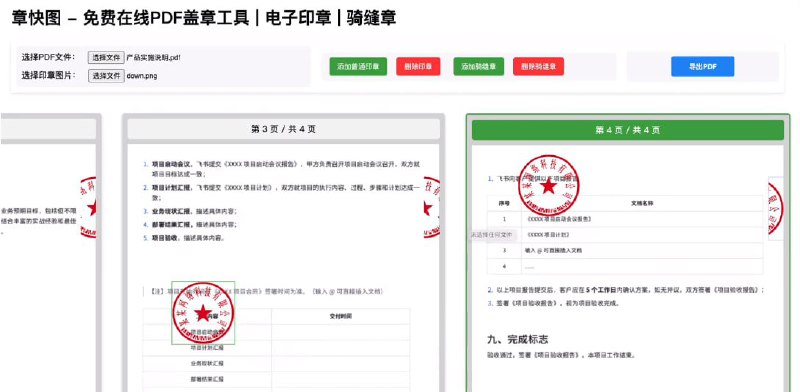Image resolution: width=800 pixels, height=392 pixels.
Task: Click 项目计划汇报 table cell on page 3
Action: click(x=207, y=348)
